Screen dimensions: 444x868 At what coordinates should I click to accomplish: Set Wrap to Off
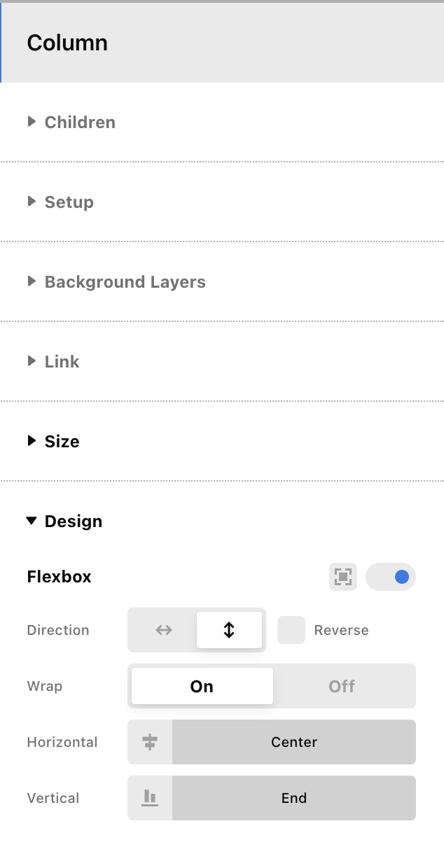click(x=342, y=686)
